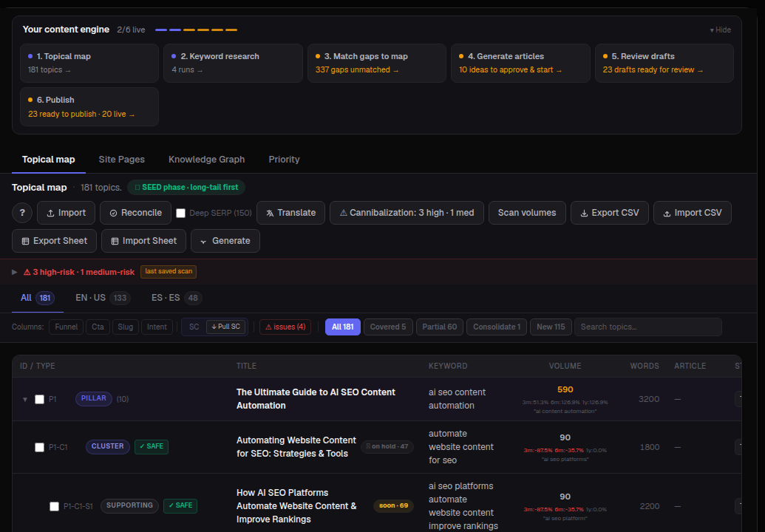Export the map with Export CSV
The height and width of the screenshot is (532, 765).
click(x=609, y=213)
